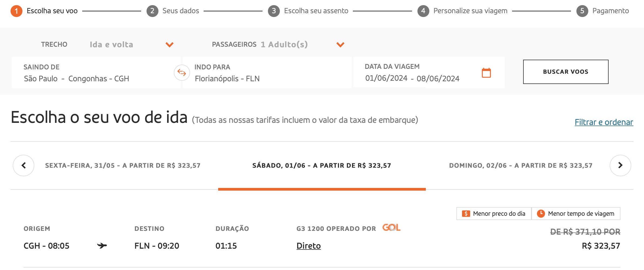Click the Buscar Voos button
The width and height of the screenshot is (644, 270).
point(566,72)
